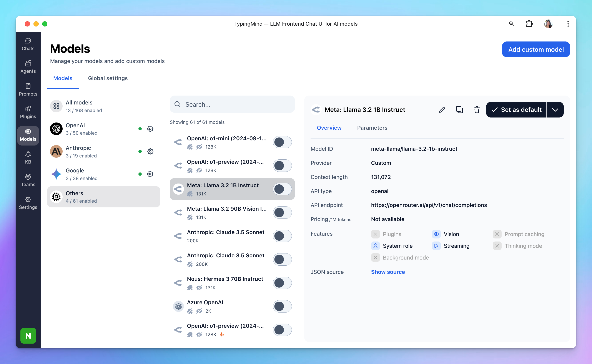Click the browser extensions puzzle icon
The height and width of the screenshot is (364, 592).
(529, 24)
